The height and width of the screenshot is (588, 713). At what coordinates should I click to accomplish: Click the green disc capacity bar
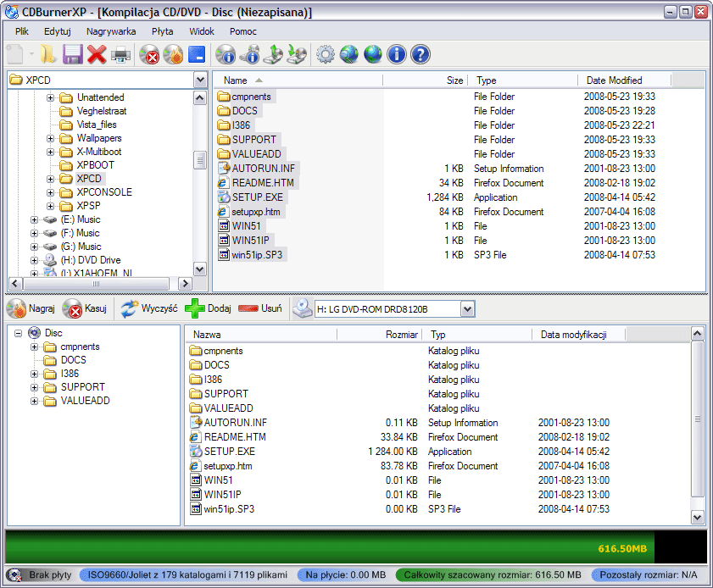pos(356,547)
